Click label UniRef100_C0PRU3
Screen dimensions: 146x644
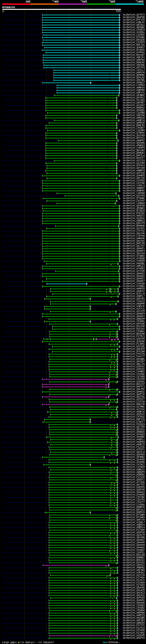[x=134, y=85]
